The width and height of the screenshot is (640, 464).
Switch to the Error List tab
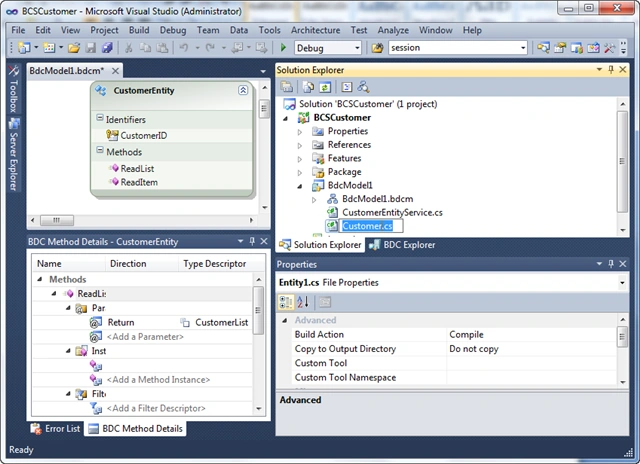(56, 428)
